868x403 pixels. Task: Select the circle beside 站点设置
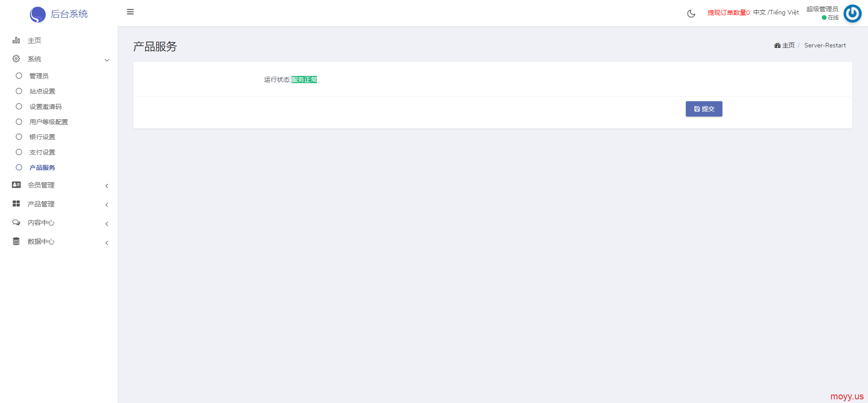(19, 91)
